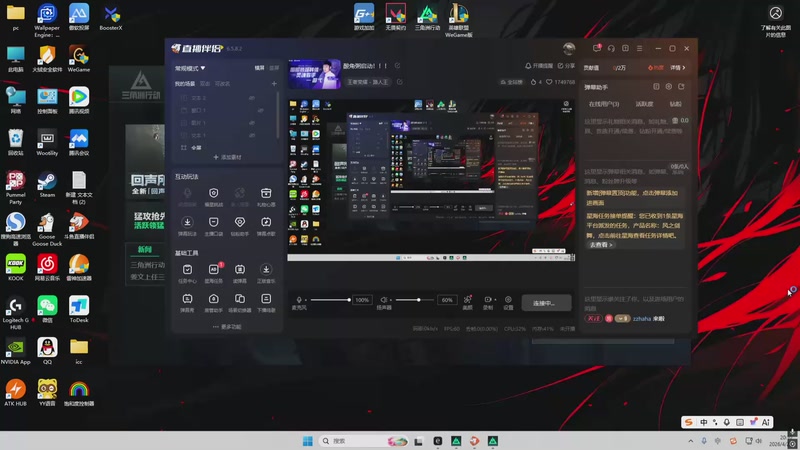Click the 分享 share button
The height and width of the screenshot is (450, 800).
coord(566,66)
